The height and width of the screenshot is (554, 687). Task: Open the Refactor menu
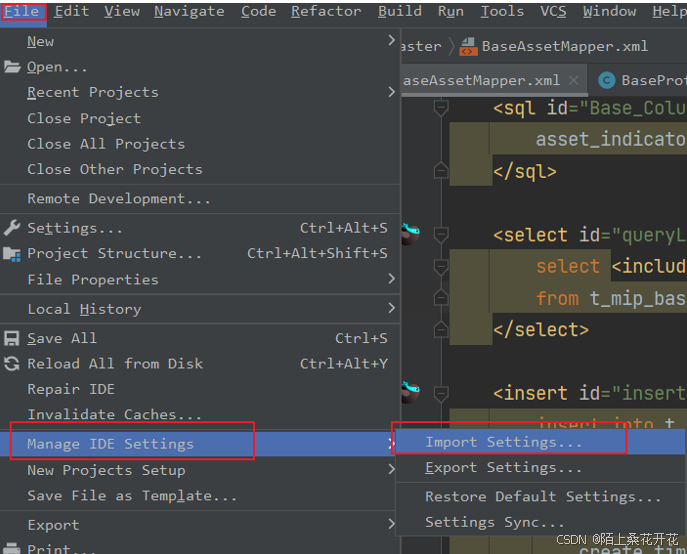(x=326, y=11)
